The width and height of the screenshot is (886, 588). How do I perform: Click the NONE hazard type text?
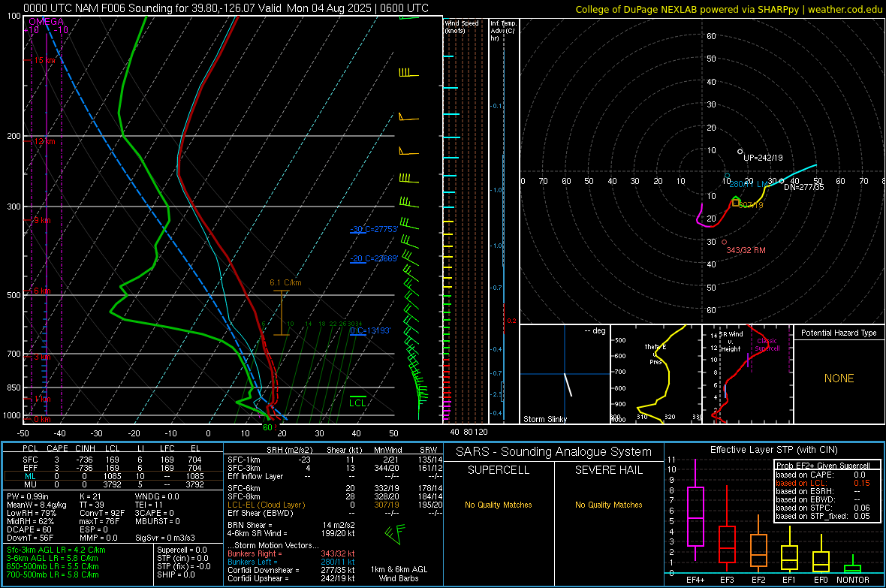click(839, 378)
